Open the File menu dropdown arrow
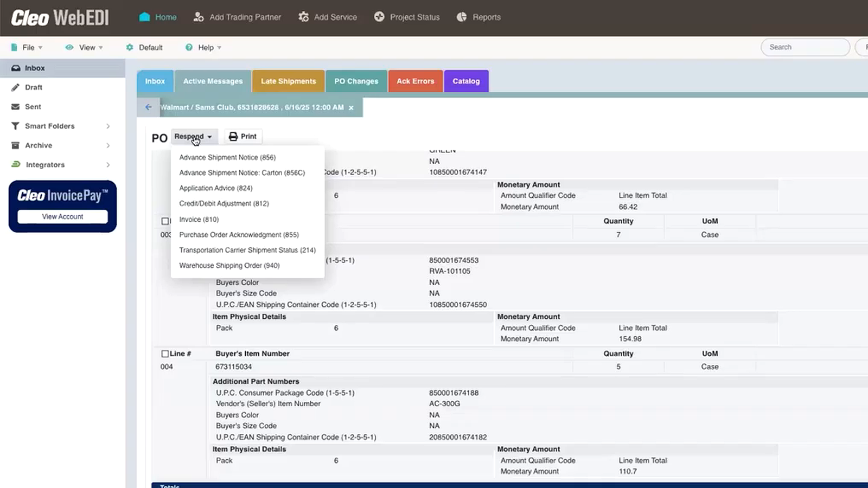The width and height of the screenshot is (868, 488). coord(41,48)
